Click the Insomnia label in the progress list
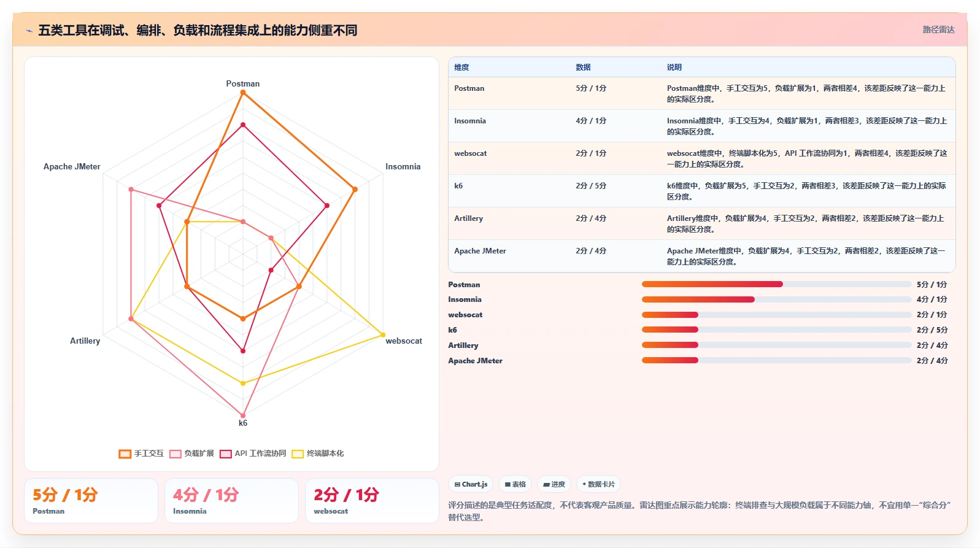Image resolution: width=980 pixels, height=548 pixels. pos(465,299)
